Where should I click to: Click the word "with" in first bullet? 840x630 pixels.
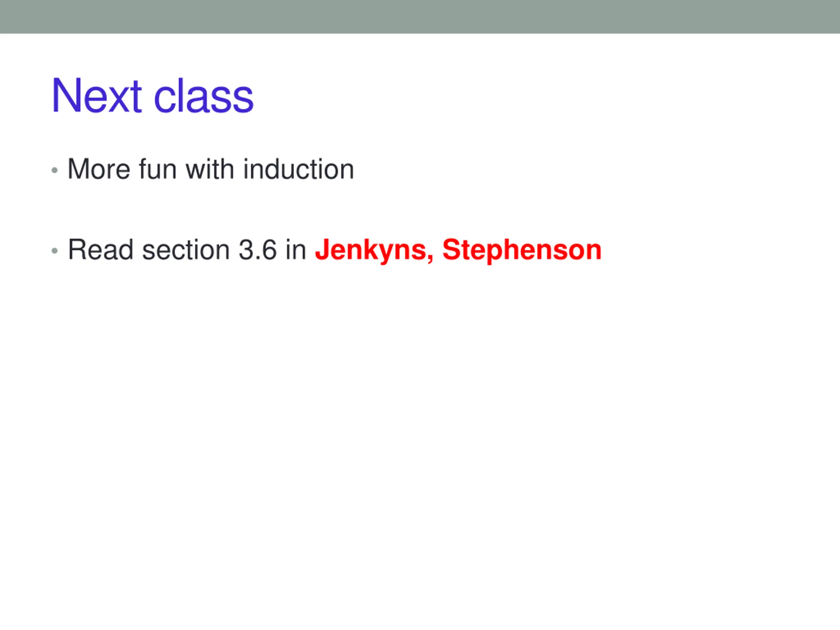click(210, 169)
